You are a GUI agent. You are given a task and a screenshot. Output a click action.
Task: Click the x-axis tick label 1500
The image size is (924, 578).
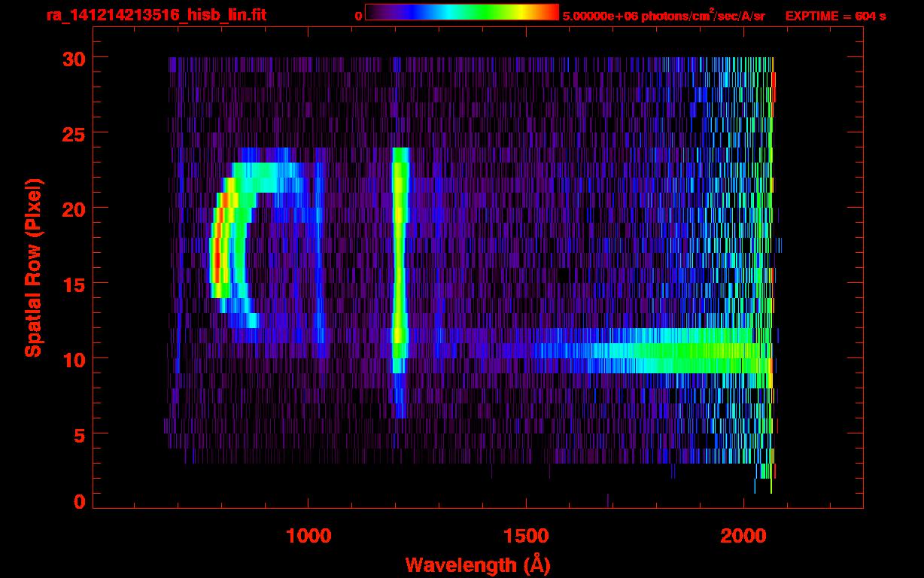pos(526,536)
